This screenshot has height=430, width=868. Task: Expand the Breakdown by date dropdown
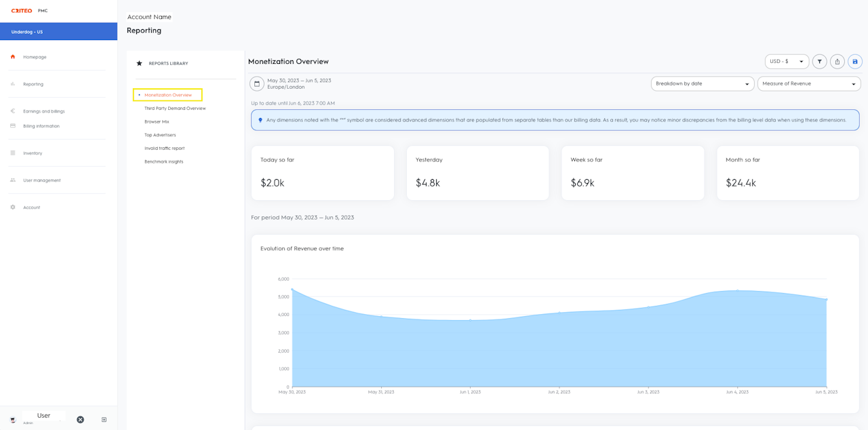(702, 83)
